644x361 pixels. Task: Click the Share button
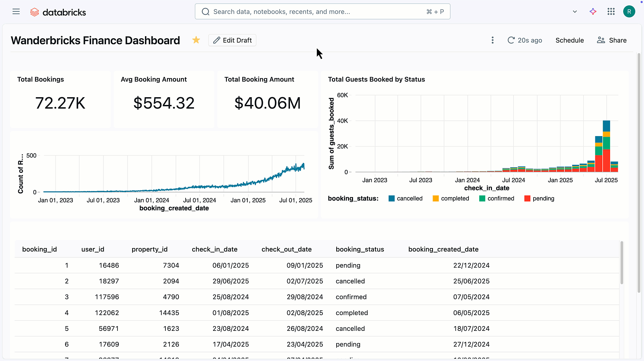point(611,40)
